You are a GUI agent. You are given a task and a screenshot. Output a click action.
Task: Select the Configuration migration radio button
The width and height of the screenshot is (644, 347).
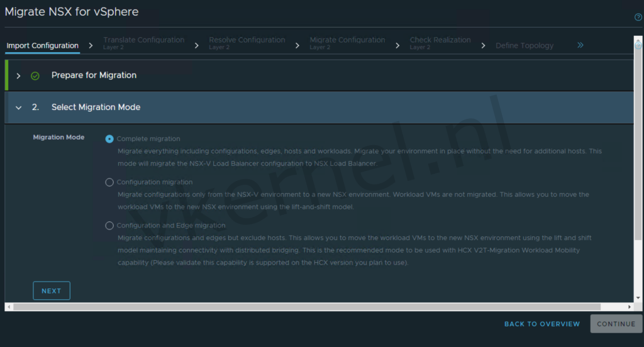click(109, 182)
